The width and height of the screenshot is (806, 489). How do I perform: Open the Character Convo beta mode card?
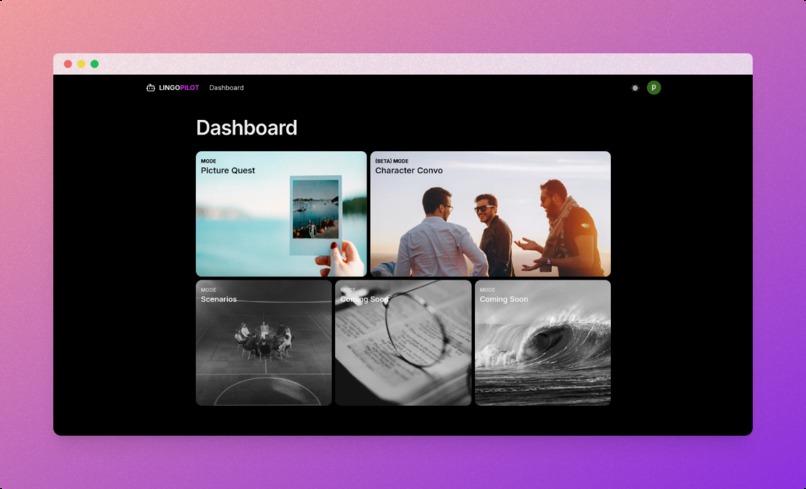[x=490, y=214]
